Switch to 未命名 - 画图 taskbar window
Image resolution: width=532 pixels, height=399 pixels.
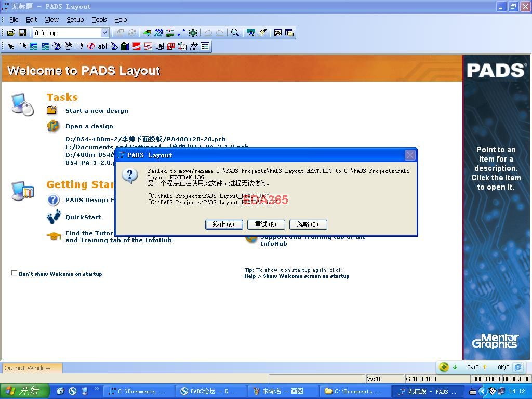283,391
